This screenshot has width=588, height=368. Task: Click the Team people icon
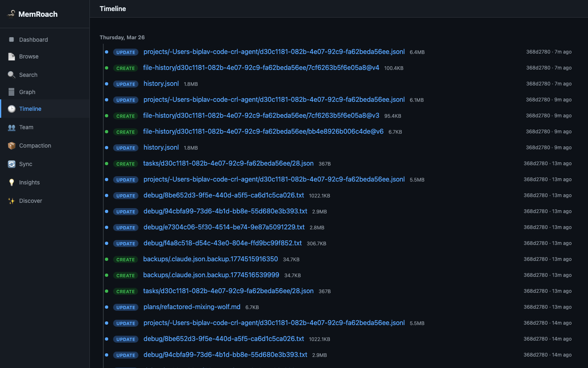coord(11,127)
